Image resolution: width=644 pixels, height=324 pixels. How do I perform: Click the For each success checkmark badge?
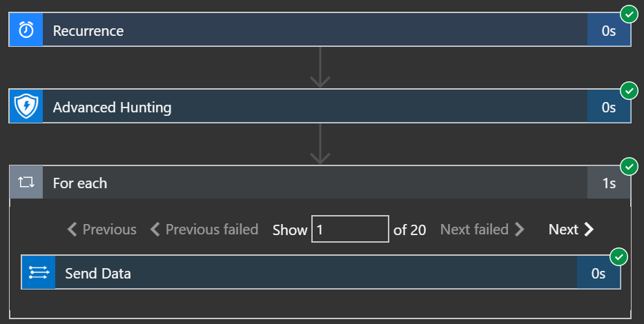tap(629, 166)
